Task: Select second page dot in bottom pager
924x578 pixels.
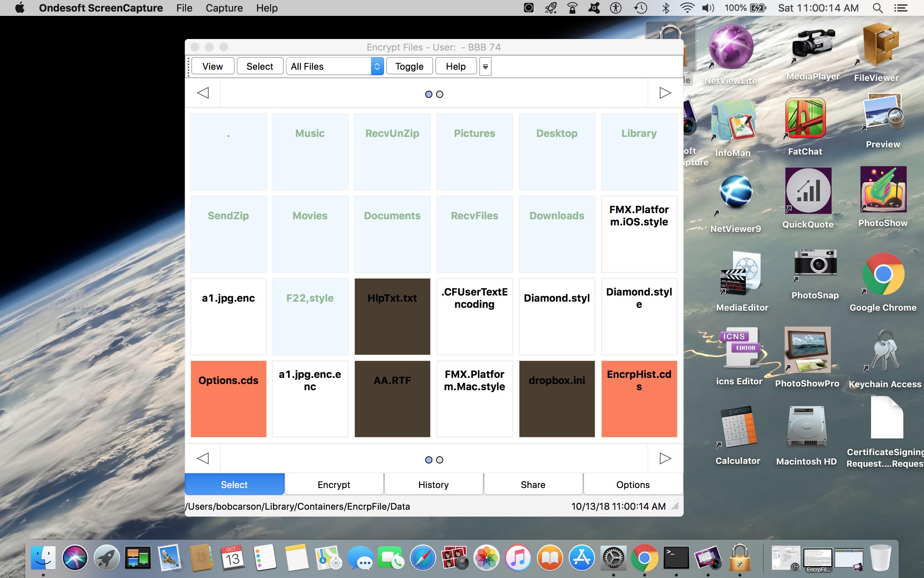Action: (x=440, y=460)
